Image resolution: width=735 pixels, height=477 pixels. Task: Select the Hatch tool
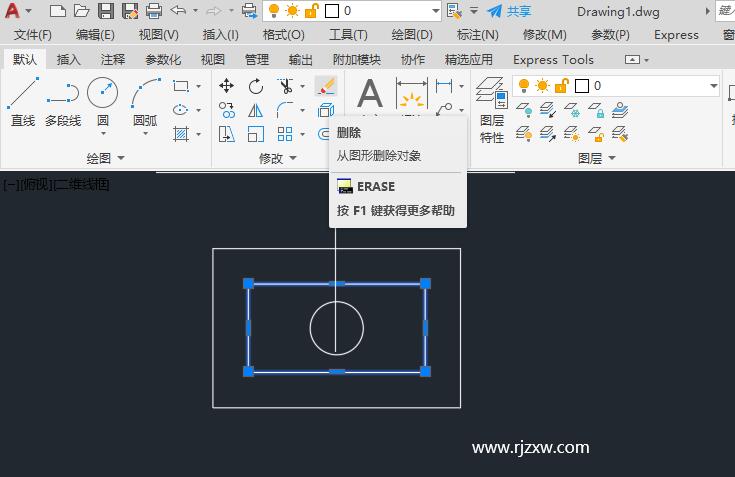click(x=180, y=134)
